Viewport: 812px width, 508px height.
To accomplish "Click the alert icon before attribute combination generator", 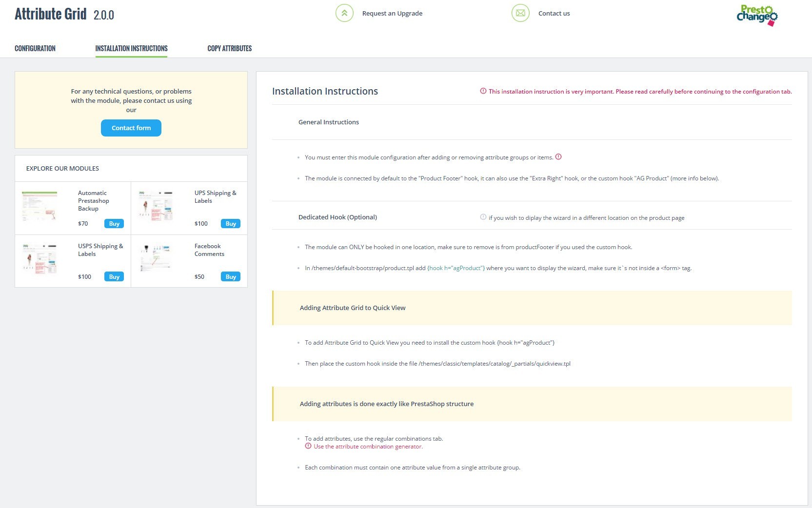I will coord(308,446).
